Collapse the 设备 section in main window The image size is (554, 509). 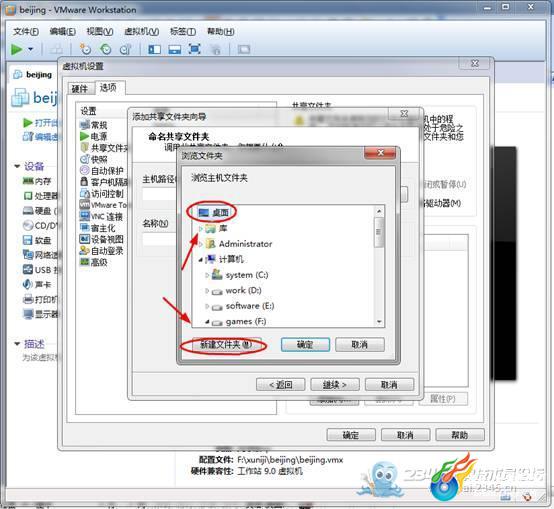tap(17, 166)
